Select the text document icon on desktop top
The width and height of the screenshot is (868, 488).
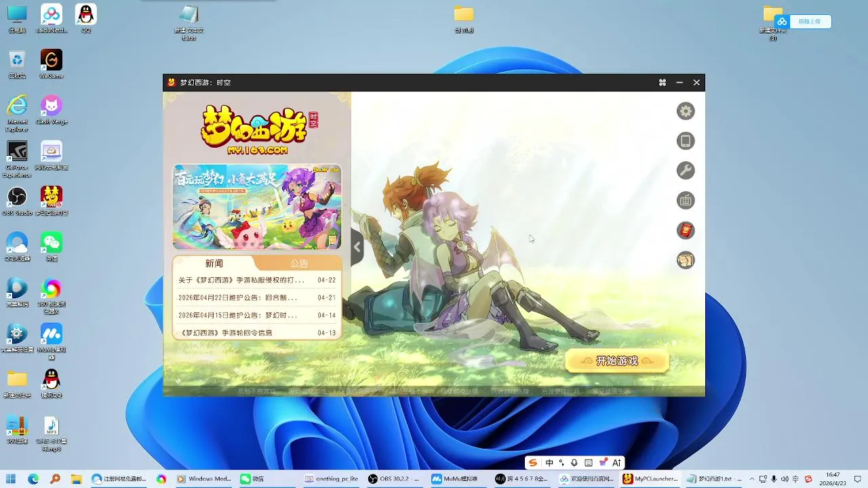[x=189, y=22]
